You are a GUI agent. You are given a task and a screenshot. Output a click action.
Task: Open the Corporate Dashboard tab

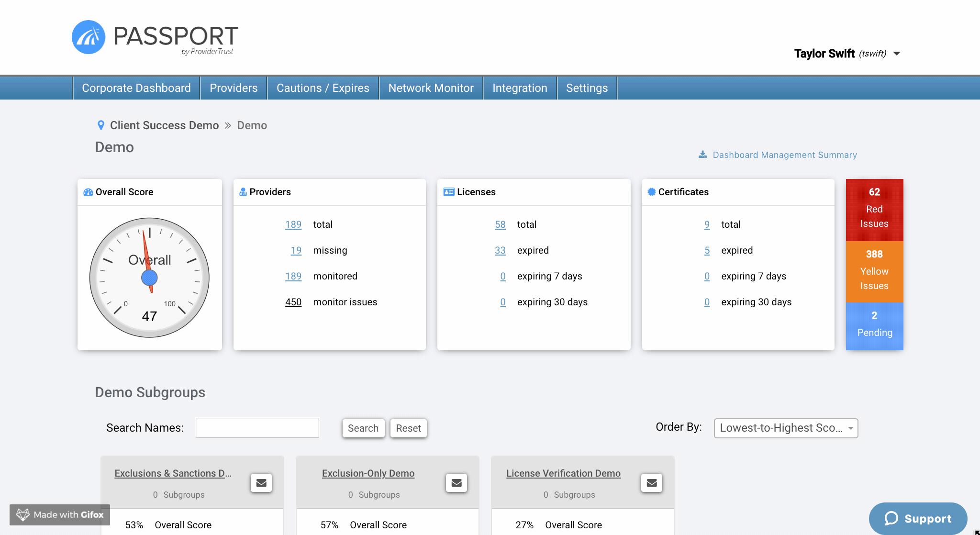click(136, 88)
